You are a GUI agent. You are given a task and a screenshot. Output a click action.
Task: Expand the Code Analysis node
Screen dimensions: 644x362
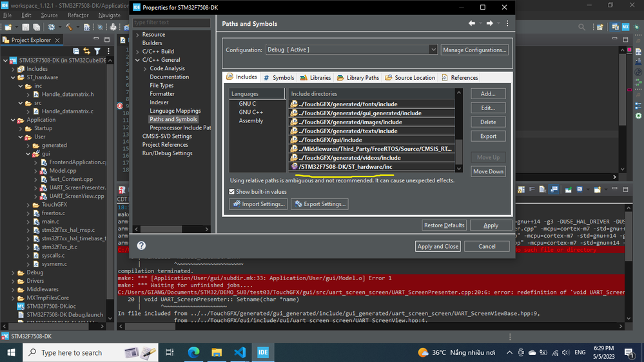[x=145, y=68]
